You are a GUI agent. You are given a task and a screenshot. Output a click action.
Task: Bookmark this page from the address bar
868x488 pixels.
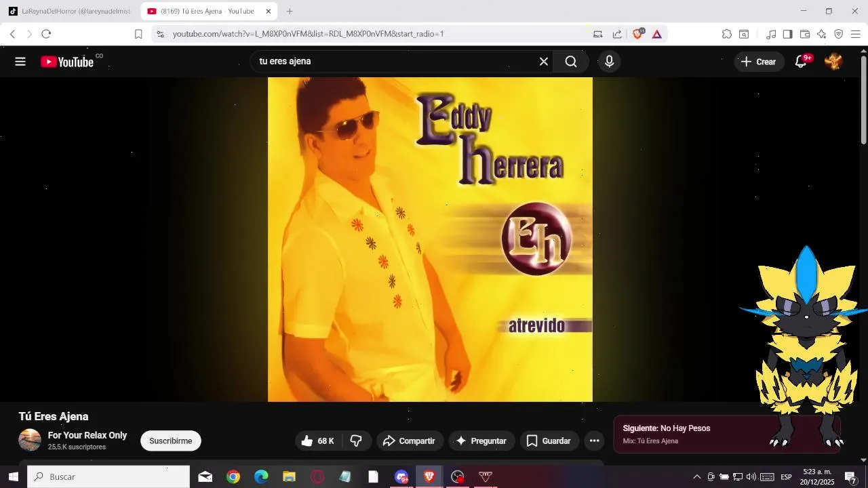[138, 34]
